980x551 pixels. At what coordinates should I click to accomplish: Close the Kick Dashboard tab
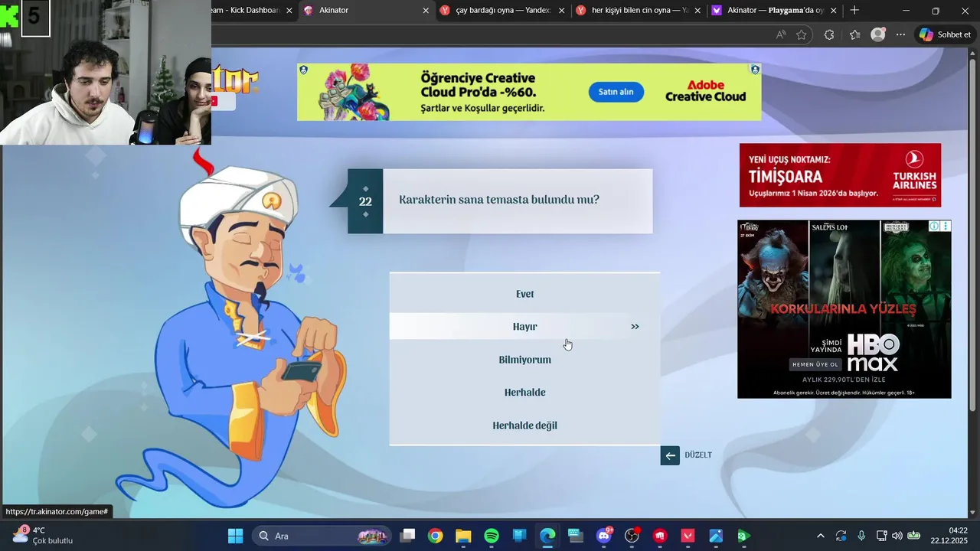tap(289, 11)
